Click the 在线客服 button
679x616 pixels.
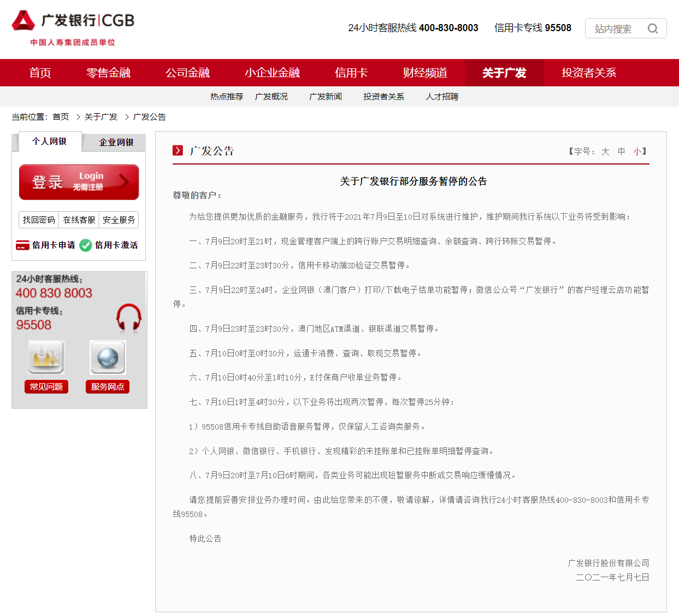79,220
